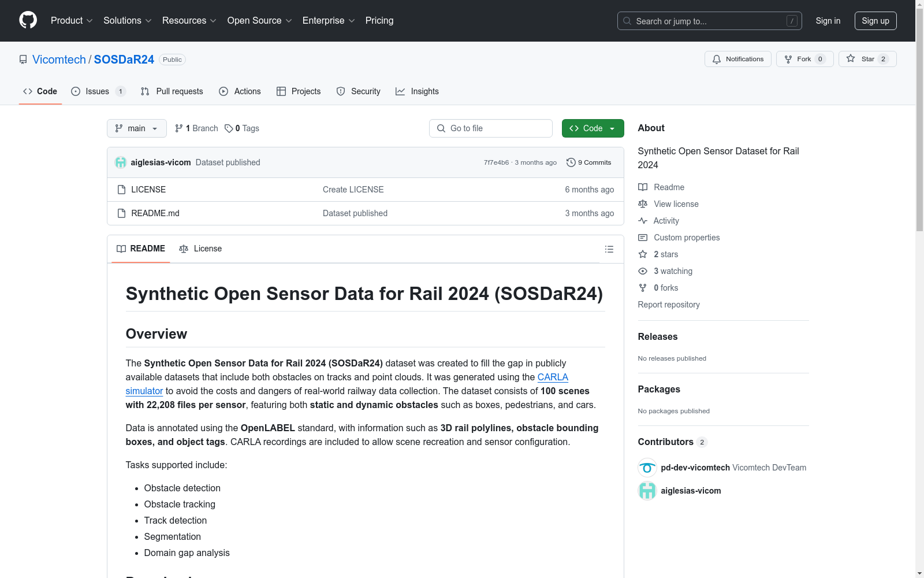Click the Sign up button
The height and width of the screenshot is (578, 924).
click(875, 21)
